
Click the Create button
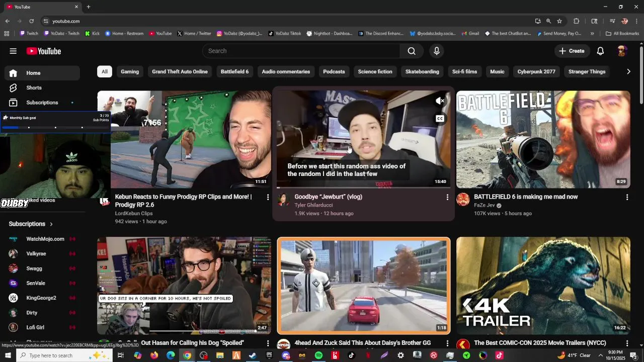(x=572, y=51)
